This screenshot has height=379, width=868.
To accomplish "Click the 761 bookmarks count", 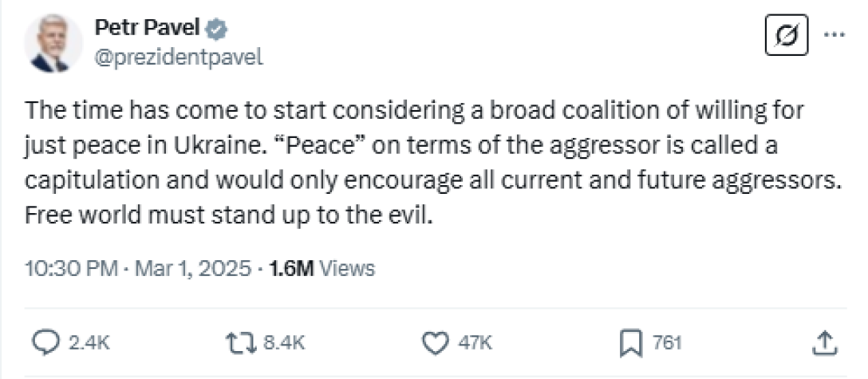I will [667, 343].
